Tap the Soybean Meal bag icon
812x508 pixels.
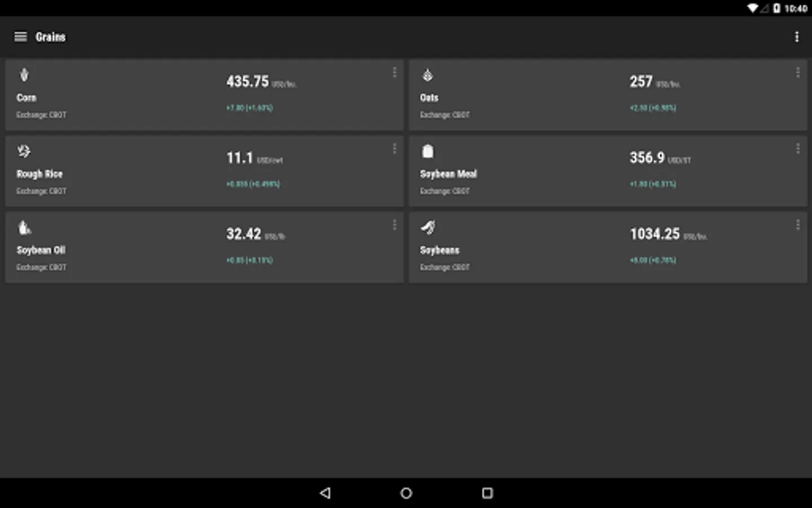[x=428, y=151]
